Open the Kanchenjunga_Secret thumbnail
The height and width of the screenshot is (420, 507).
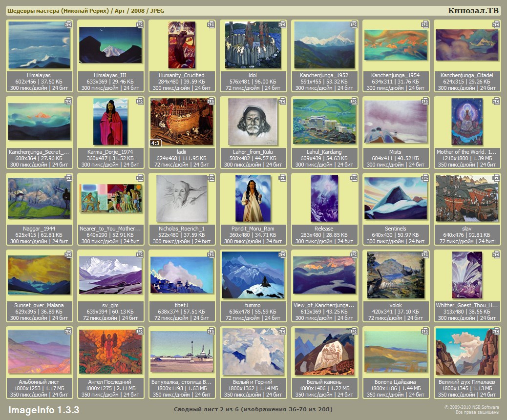[39, 122]
